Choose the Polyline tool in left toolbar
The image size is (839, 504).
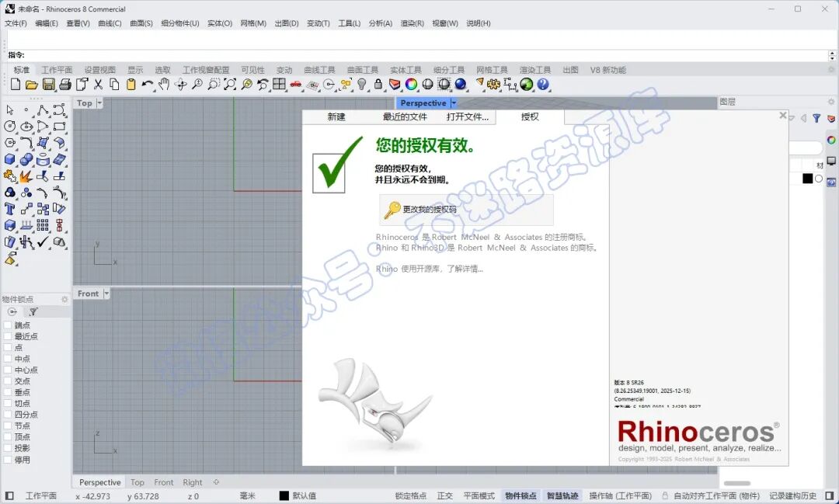tap(43, 110)
